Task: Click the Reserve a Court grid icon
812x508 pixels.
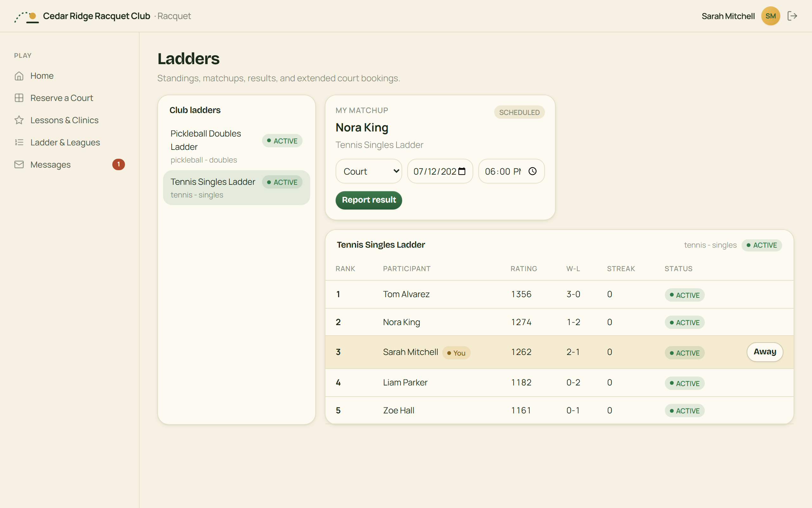Action: [x=19, y=98]
